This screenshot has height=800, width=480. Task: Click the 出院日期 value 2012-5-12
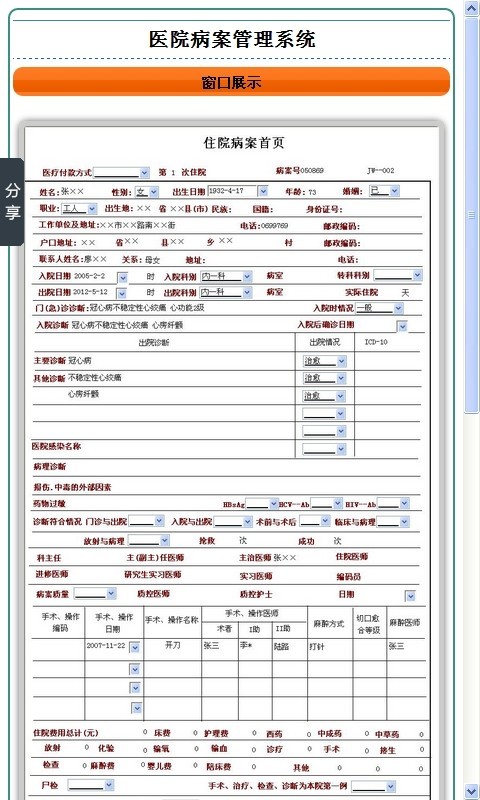click(91, 292)
